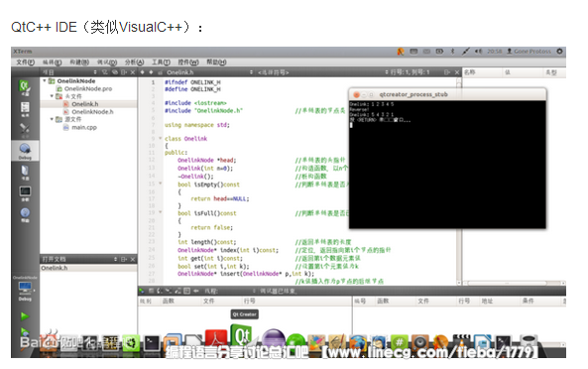
Task: Toggle synchronize project tree with editor
Action: click(115, 72)
